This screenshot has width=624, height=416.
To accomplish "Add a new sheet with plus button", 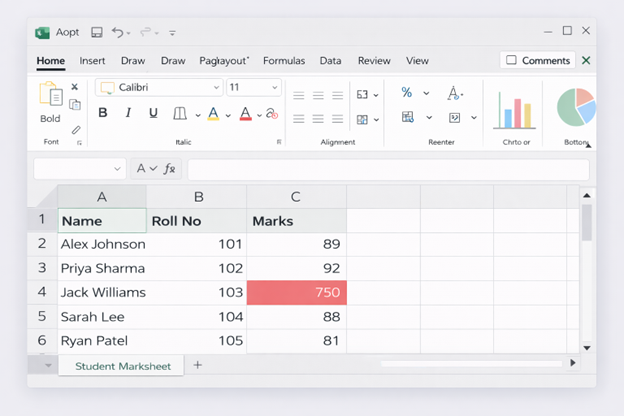I will point(197,365).
